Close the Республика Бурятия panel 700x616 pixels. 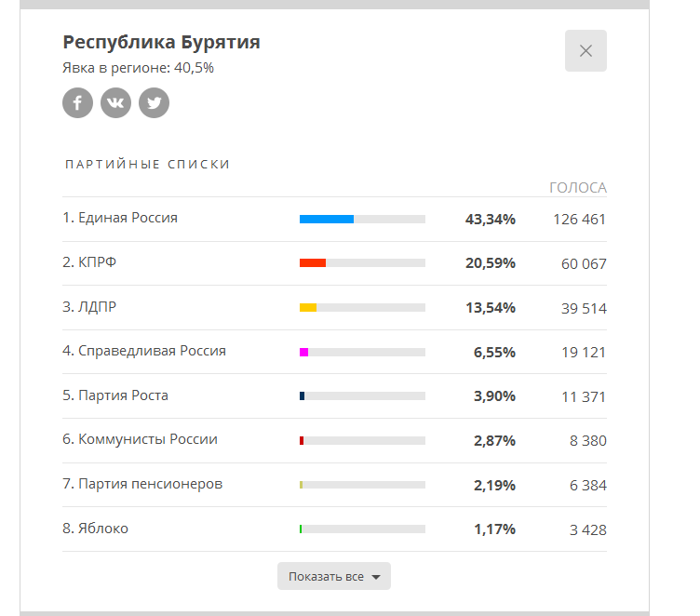(586, 51)
